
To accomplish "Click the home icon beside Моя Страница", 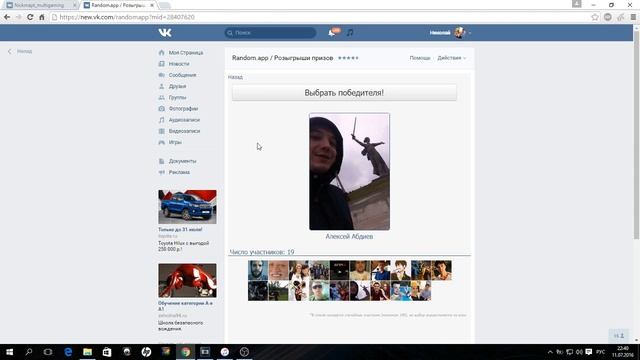I will [x=162, y=53].
